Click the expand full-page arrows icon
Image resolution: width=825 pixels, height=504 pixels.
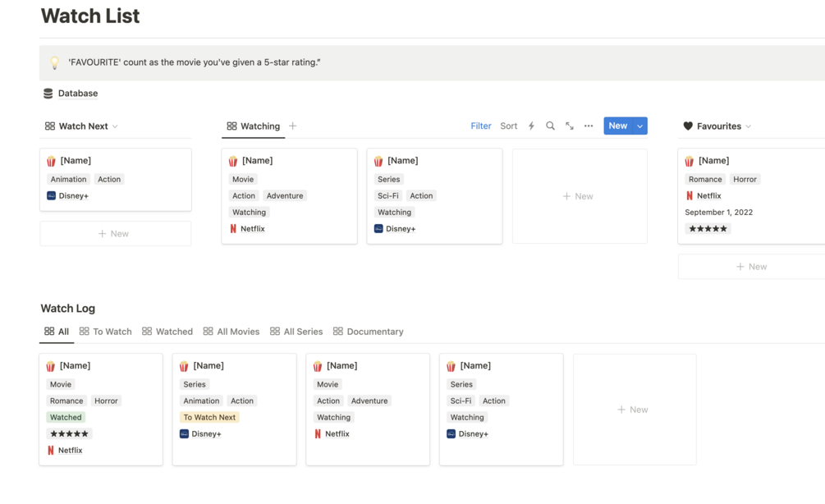570,126
